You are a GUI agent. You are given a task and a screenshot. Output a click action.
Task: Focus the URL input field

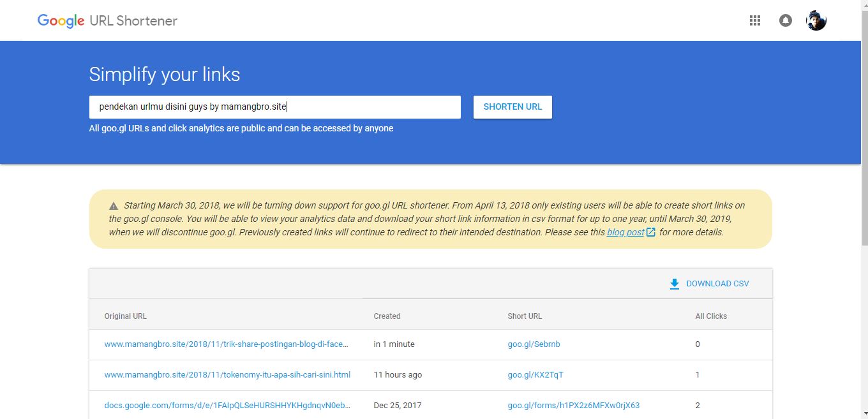[275, 107]
